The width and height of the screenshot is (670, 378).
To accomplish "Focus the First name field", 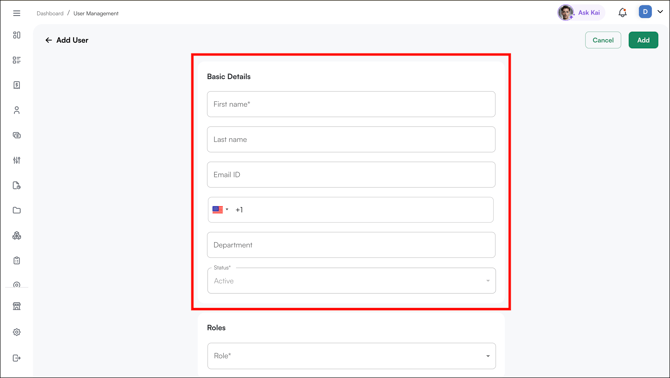I will coord(351,104).
